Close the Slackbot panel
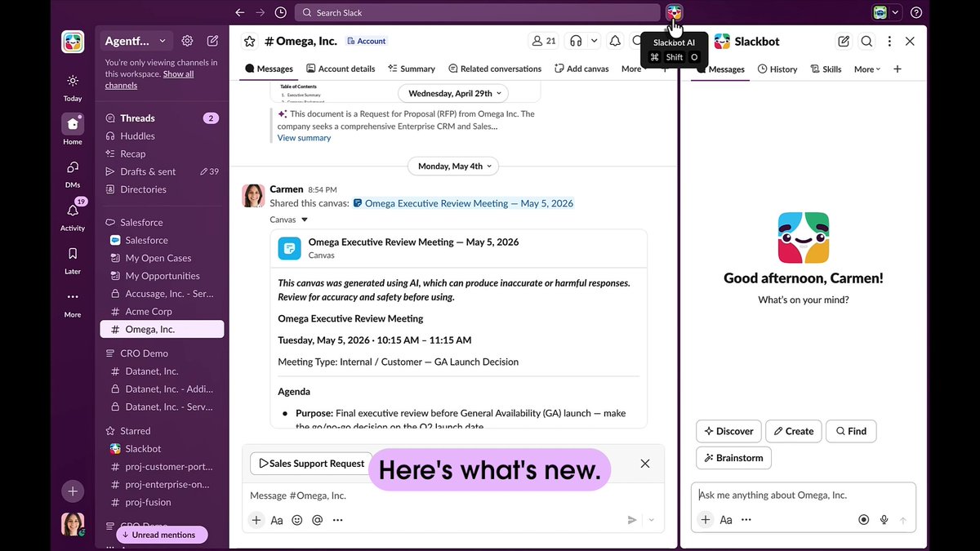The image size is (980, 551). [x=910, y=41]
